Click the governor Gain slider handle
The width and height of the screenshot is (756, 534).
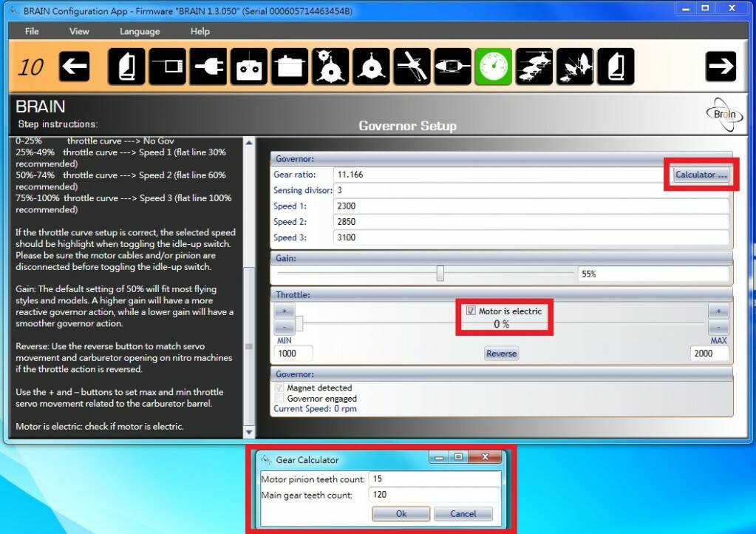[440, 273]
